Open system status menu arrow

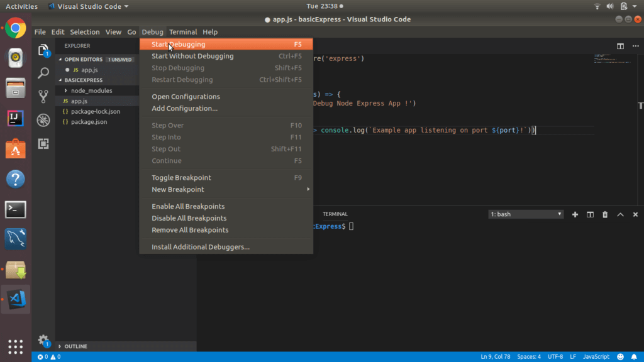tap(635, 6)
